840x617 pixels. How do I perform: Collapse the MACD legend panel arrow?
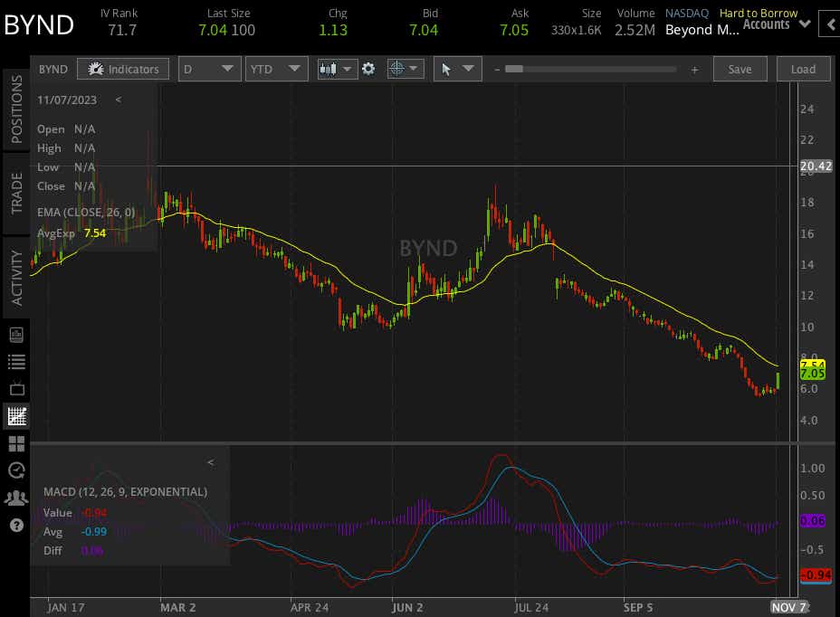click(x=211, y=462)
